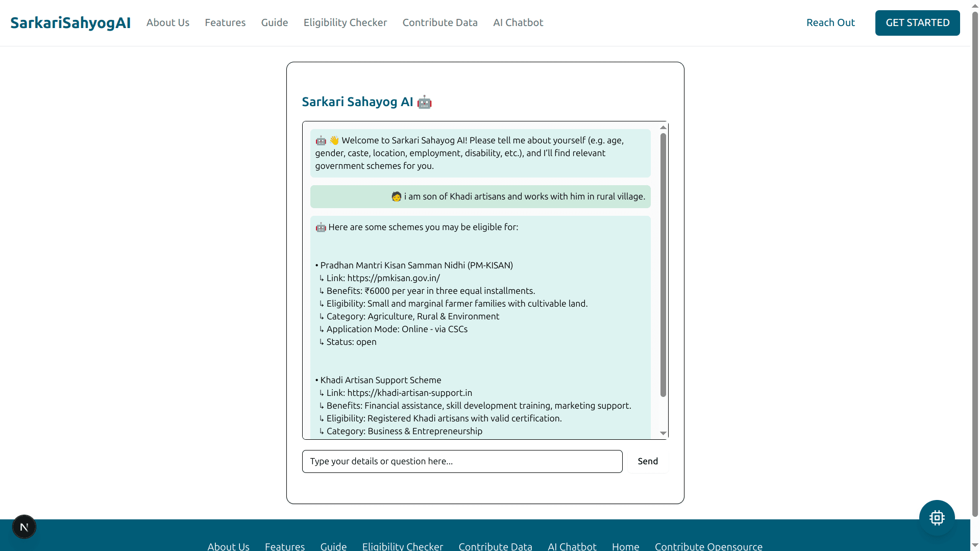
Task: Open About Us in the top navigation
Action: [x=167, y=23]
